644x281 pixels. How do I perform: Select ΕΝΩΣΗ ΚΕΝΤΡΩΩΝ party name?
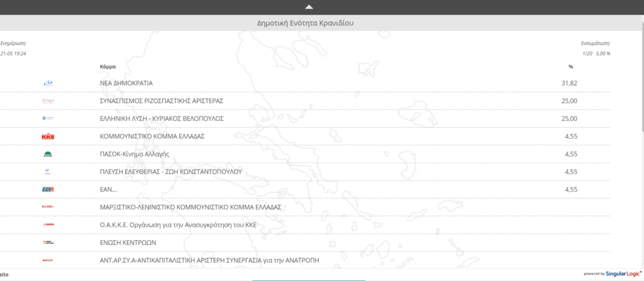[128, 243]
